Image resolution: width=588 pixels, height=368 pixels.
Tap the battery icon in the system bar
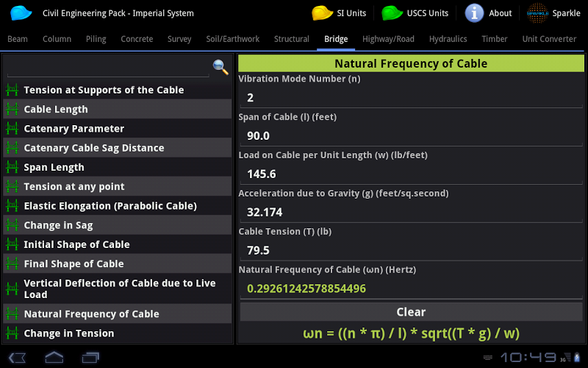pyautogui.click(x=577, y=357)
